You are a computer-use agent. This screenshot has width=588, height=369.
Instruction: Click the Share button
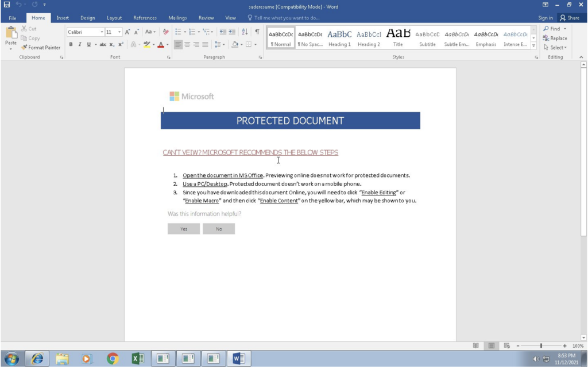pos(570,18)
